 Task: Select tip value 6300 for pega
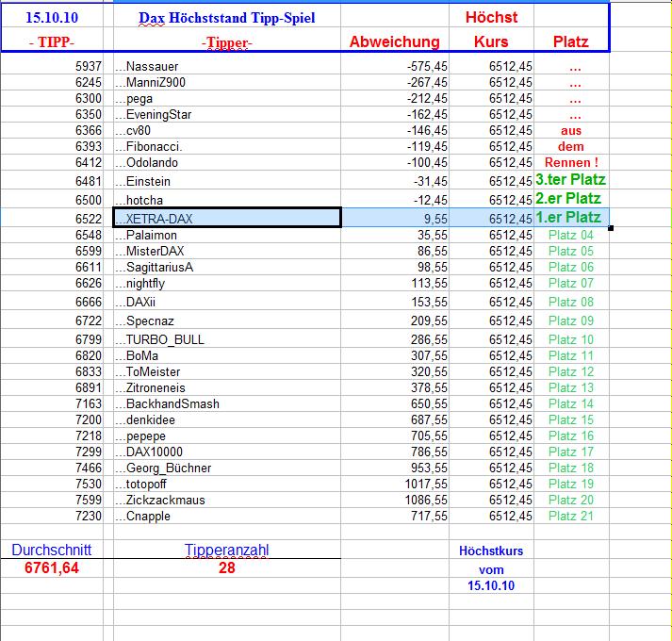52,98
